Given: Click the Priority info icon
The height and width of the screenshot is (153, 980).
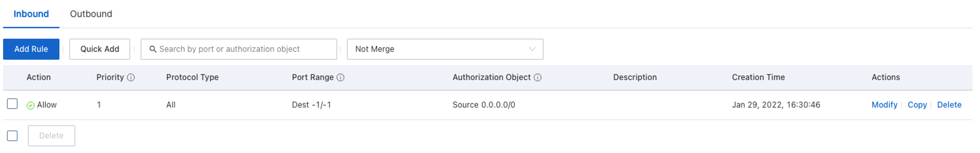Looking at the screenshot, I should pyautogui.click(x=131, y=78).
